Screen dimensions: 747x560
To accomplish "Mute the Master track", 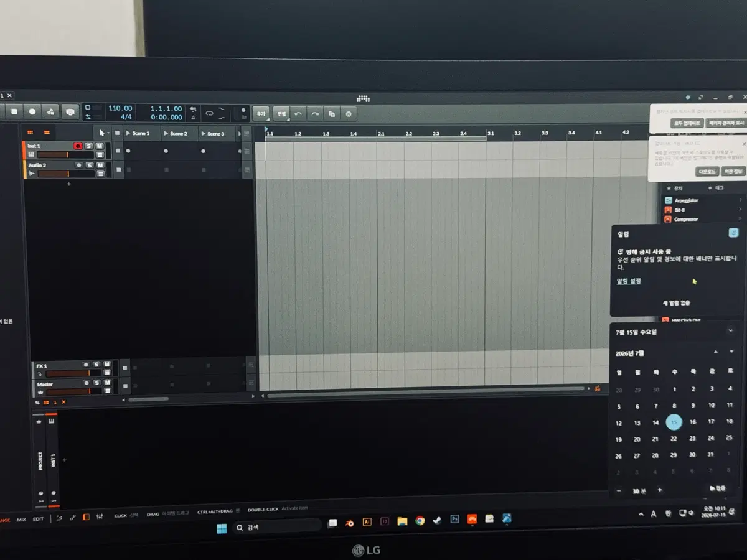I will pos(107,383).
